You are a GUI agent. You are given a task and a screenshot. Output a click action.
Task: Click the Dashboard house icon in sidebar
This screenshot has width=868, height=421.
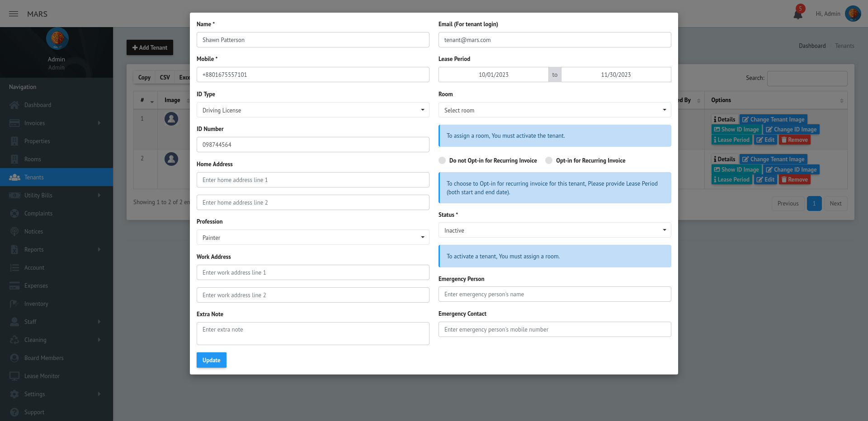click(14, 105)
